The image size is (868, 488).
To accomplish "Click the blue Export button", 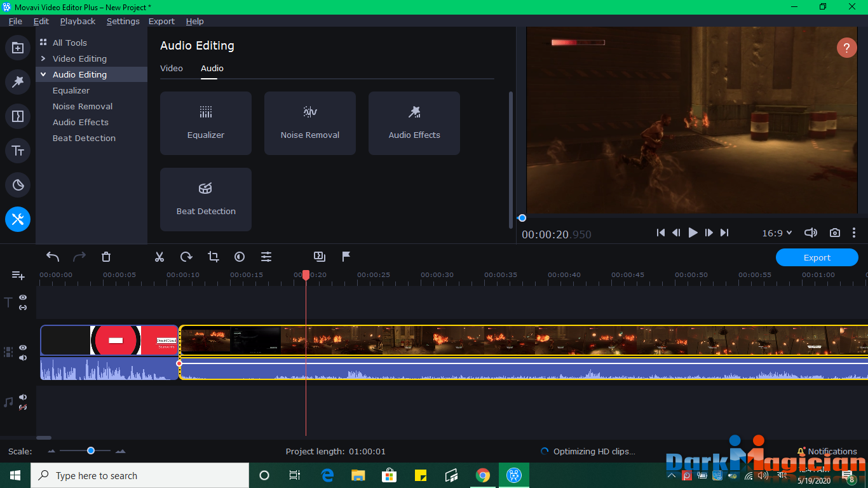I will (817, 257).
